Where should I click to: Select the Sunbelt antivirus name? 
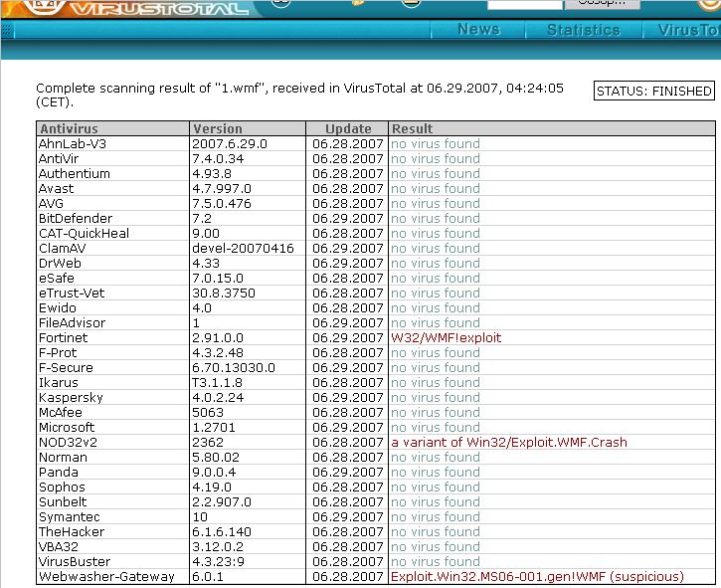pyautogui.click(x=63, y=502)
